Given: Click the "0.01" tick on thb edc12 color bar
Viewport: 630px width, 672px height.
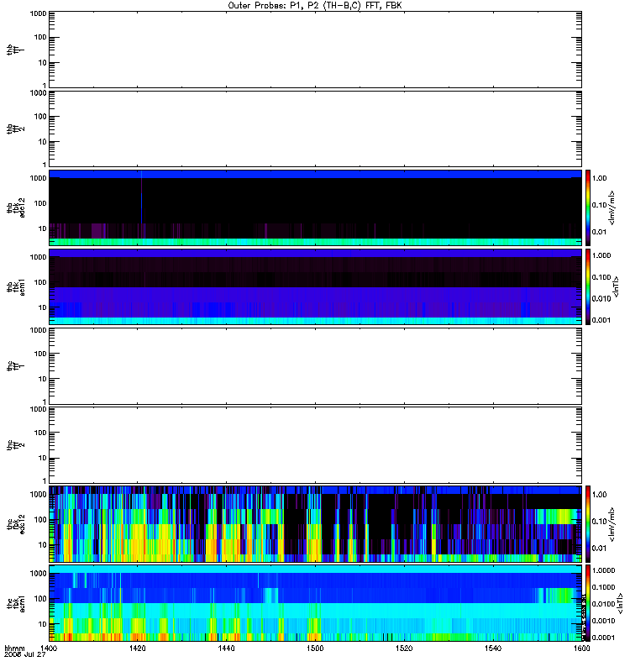Looking at the screenshot, I should [x=599, y=232].
